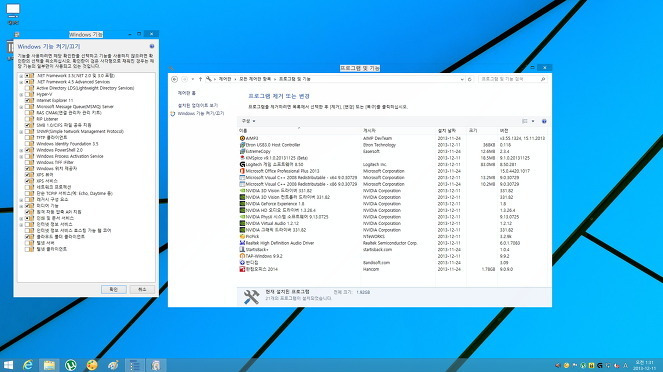Click the help icon in Windows Features dialog
Viewport: 663px width, 372px height.
pyautogui.click(x=152, y=46)
